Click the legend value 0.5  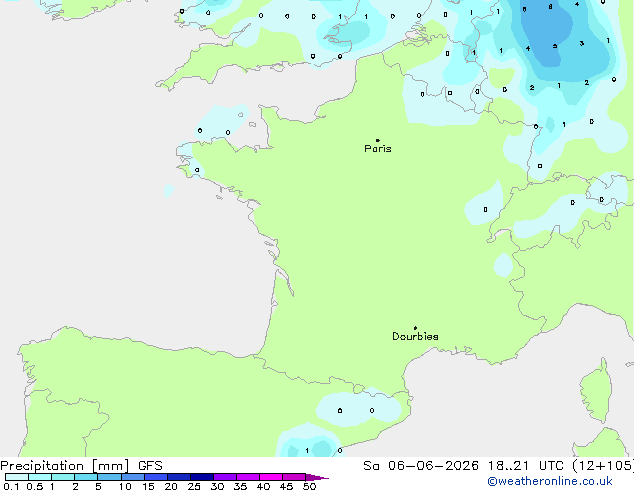click(34, 486)
